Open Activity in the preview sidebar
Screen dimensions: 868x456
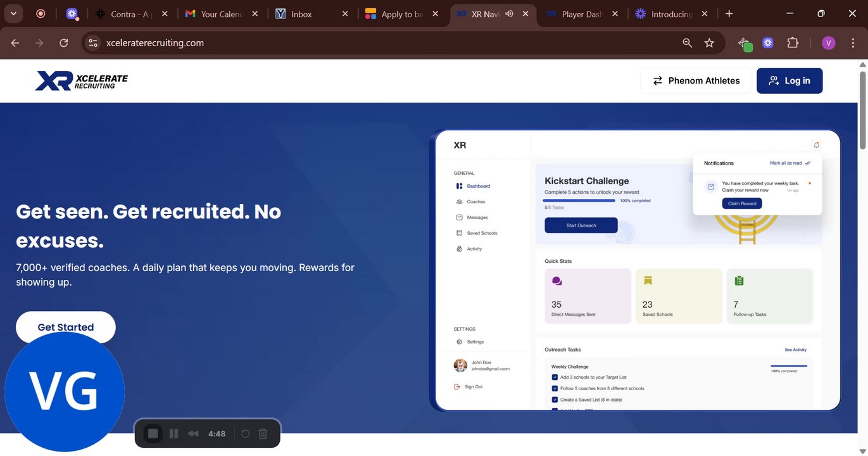[x=469, y=249]
